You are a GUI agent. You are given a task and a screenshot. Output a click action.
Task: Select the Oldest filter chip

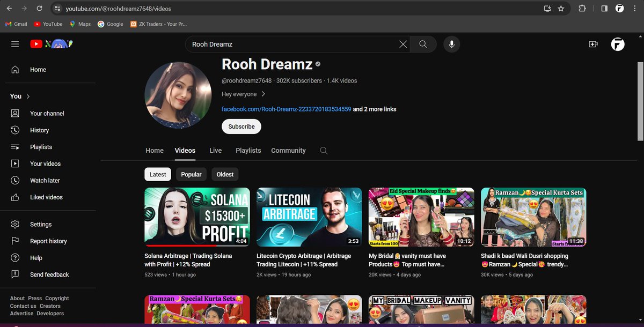[225, 174]
